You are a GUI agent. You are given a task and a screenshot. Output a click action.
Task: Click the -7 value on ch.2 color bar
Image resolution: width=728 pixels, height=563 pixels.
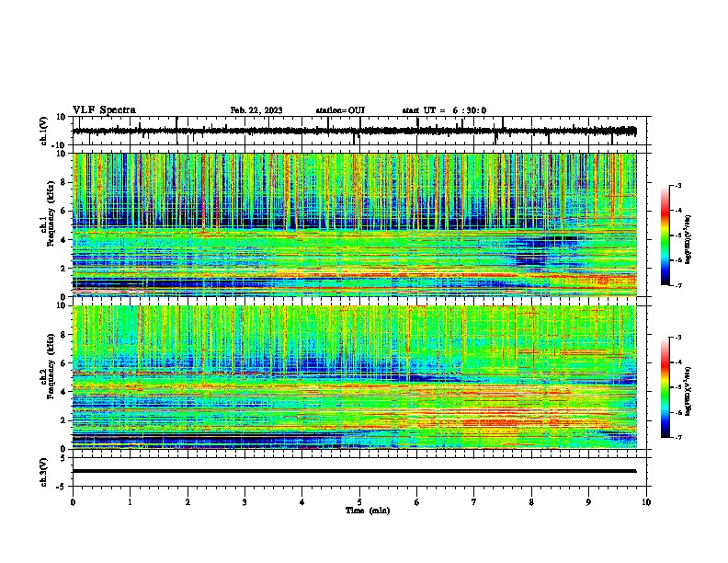[x=678, y=437]
